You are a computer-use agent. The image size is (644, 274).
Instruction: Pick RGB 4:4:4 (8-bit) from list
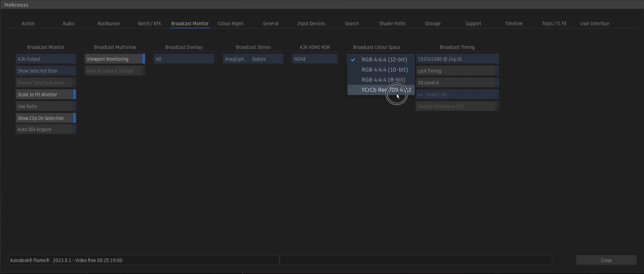[383, 80]
